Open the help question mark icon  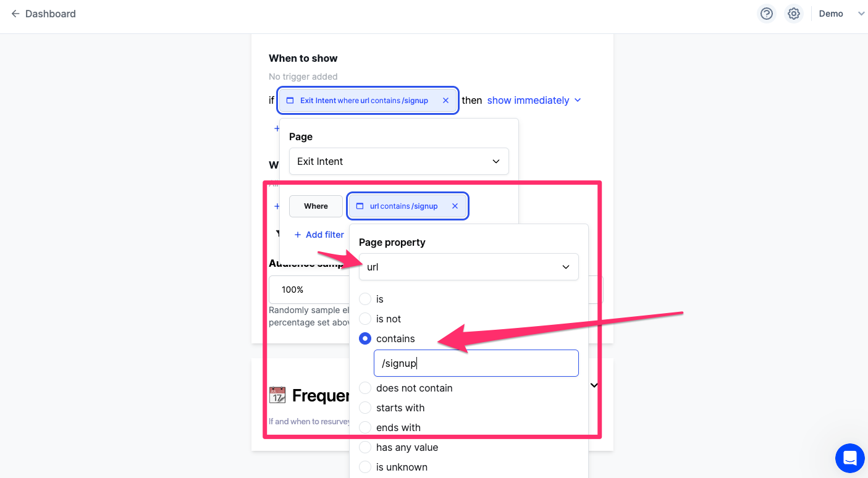click(x=767, y=14)
